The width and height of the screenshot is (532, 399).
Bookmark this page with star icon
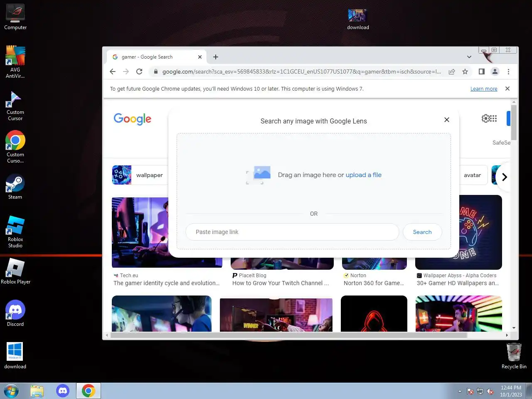tap(465, 71)
